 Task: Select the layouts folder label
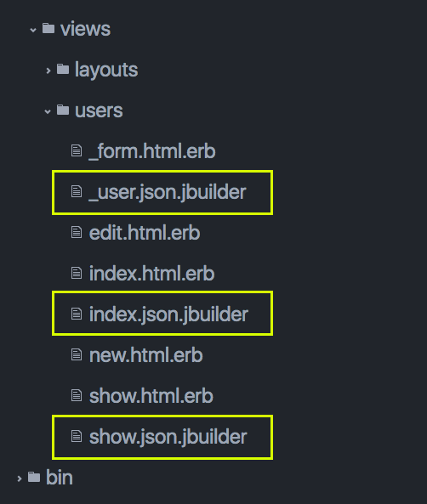[106, 70]
